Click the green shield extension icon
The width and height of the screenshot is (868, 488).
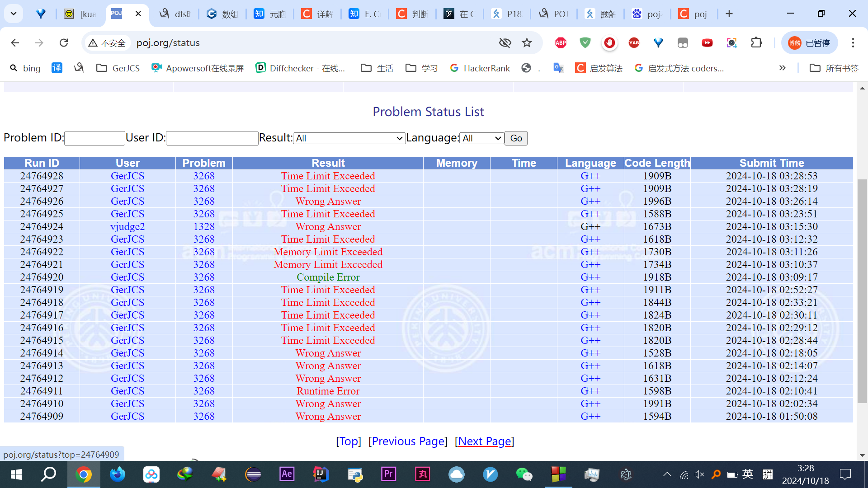(585, 43)
